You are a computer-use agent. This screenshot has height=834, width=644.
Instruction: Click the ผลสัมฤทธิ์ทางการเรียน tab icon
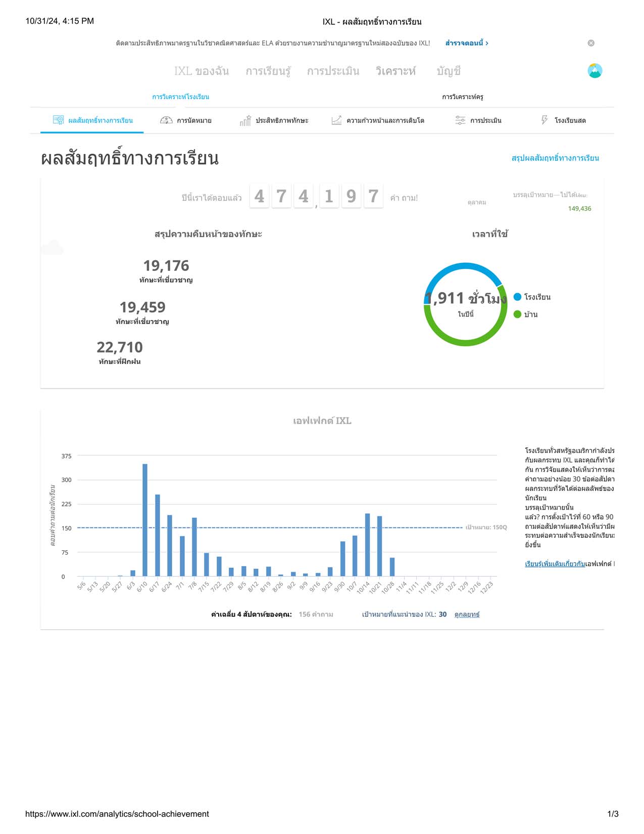(58, 120)
